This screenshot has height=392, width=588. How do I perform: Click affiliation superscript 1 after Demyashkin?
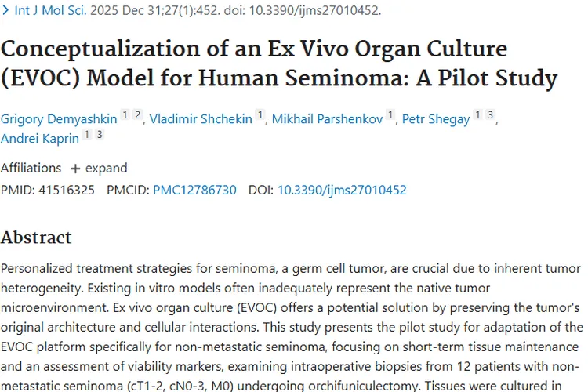(x=125, y=116)
